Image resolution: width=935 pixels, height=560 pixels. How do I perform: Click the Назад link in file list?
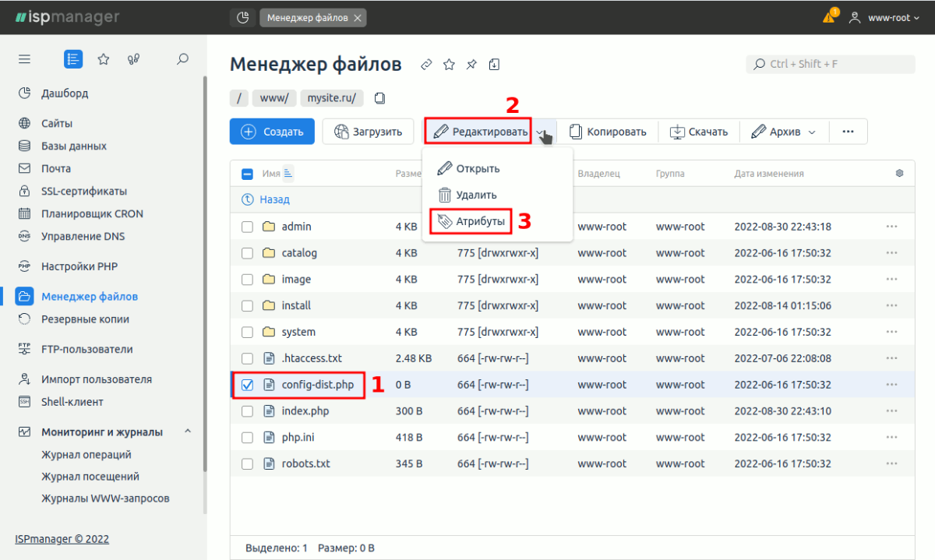(x=274, y=199)
